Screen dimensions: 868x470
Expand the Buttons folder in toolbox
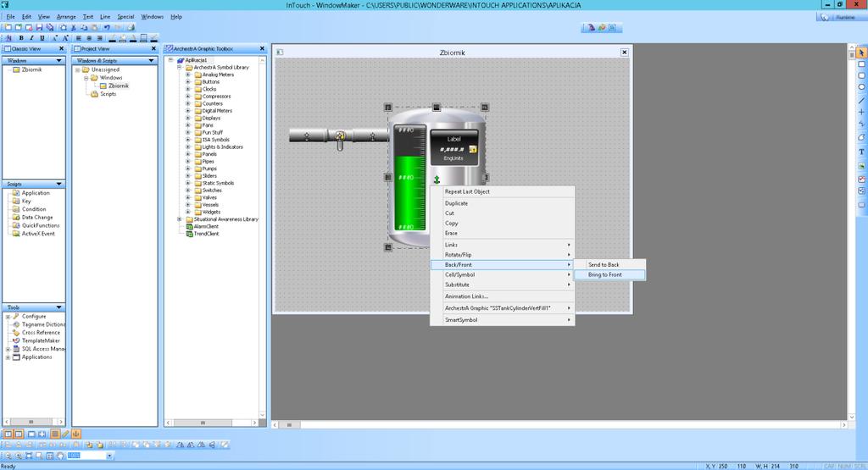tap(187, 82)
